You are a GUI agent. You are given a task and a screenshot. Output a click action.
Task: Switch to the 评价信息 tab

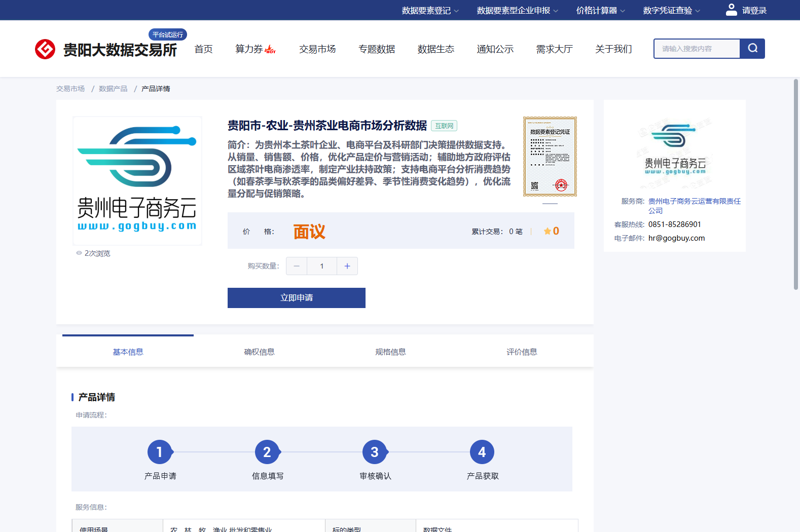522,352
